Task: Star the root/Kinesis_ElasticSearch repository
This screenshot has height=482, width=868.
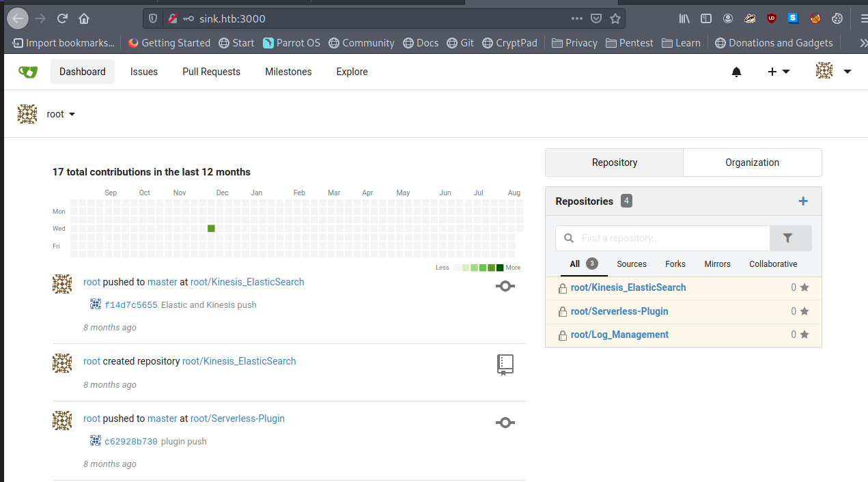Action: [x=804, y=287]
